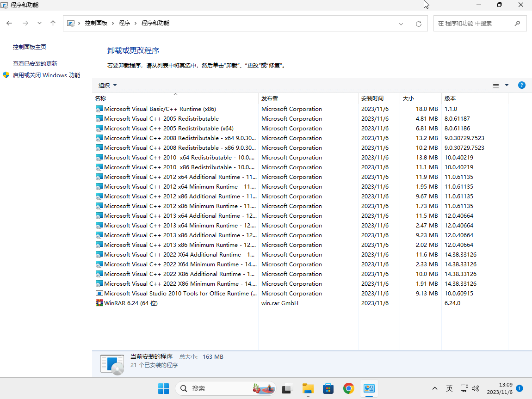Launch Google Chrome from taskbar
Viewport: 532px width, 399px height.
pos(348,388)
